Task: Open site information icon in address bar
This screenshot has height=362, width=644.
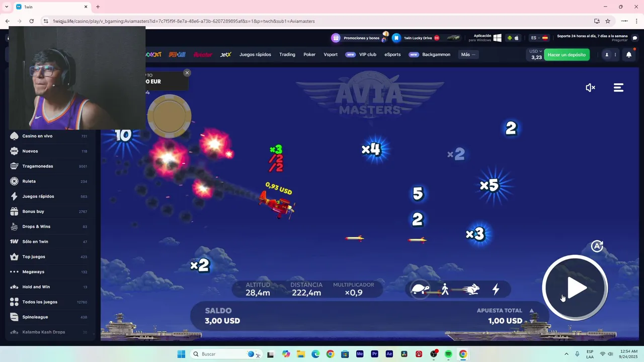Action: coord(46,21)
